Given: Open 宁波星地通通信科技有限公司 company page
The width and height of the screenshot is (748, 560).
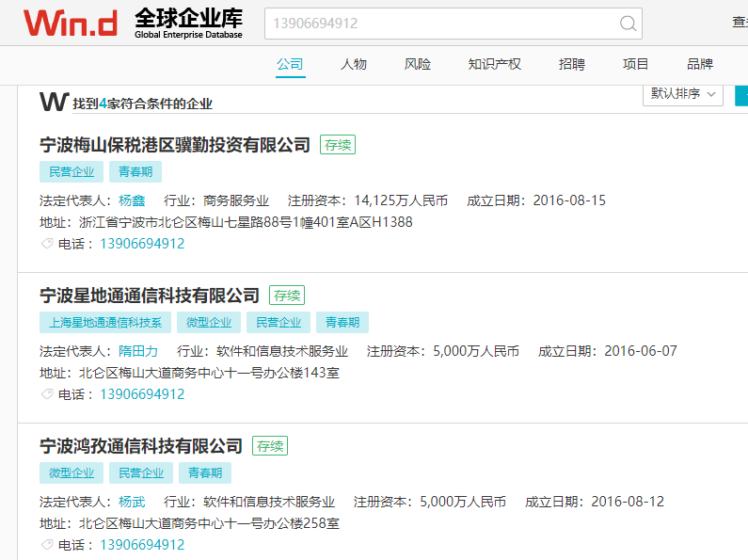Looking at the screenshot, I should [150, 296].
